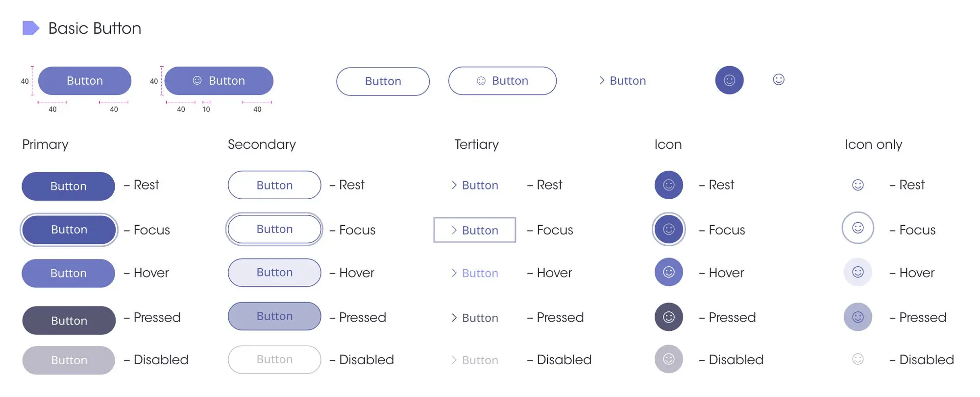The width and height of the screenshot is (980, 397).
Task: Click the plain smiley icon in top row
Action: click(779, 79)
